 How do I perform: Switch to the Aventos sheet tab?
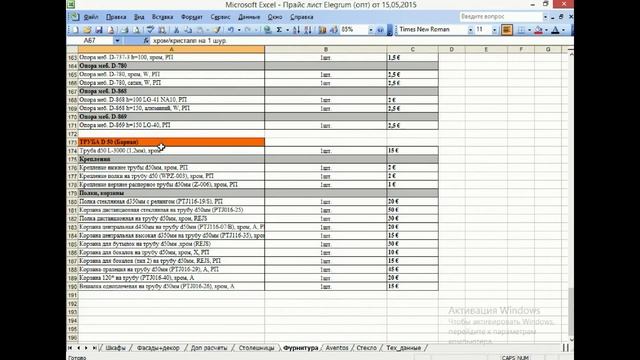coord(337,348)
